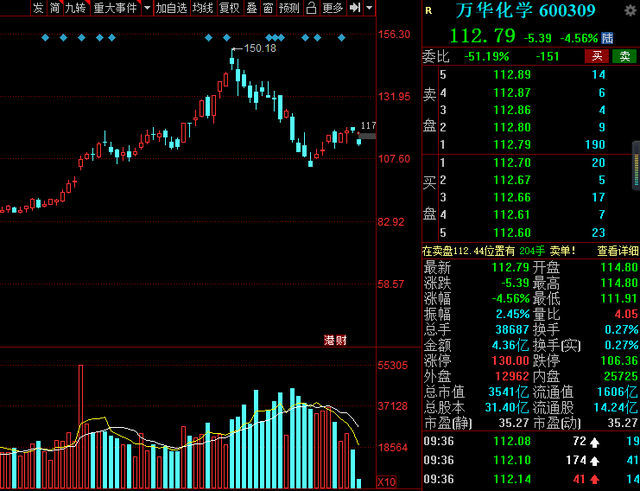
Task: Click the stock name 万华化学 600309
Action: (x=526, y=11)
